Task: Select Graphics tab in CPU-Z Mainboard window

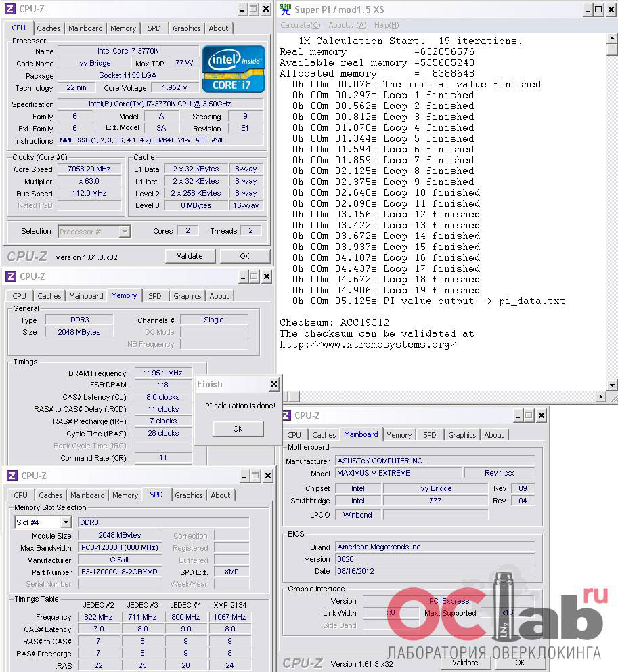Action: pos(462,435)
